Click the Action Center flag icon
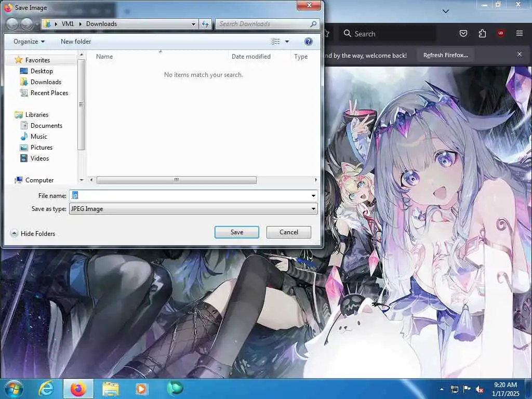Screen dimensions: 532x399 click(467, 389)
